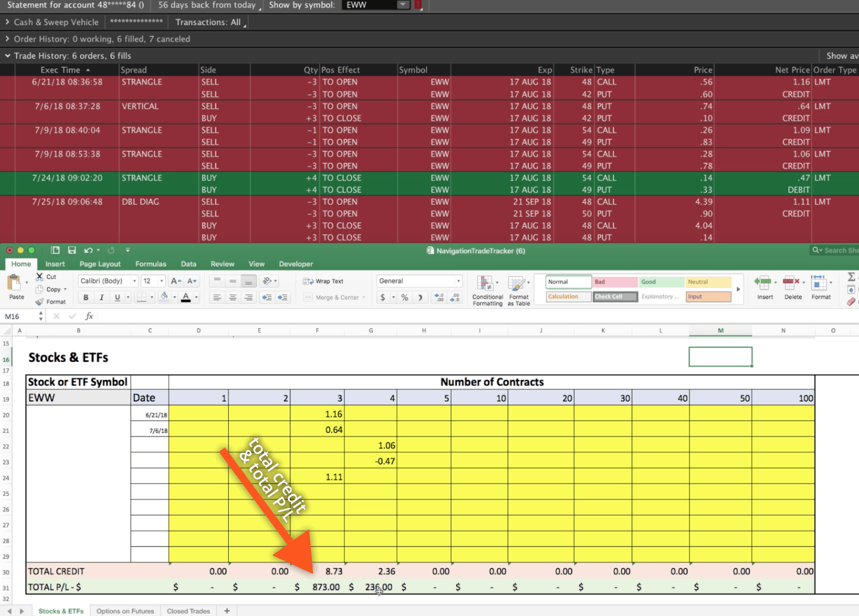
Task: Apply the black font color button
Action: coord(186,297)
